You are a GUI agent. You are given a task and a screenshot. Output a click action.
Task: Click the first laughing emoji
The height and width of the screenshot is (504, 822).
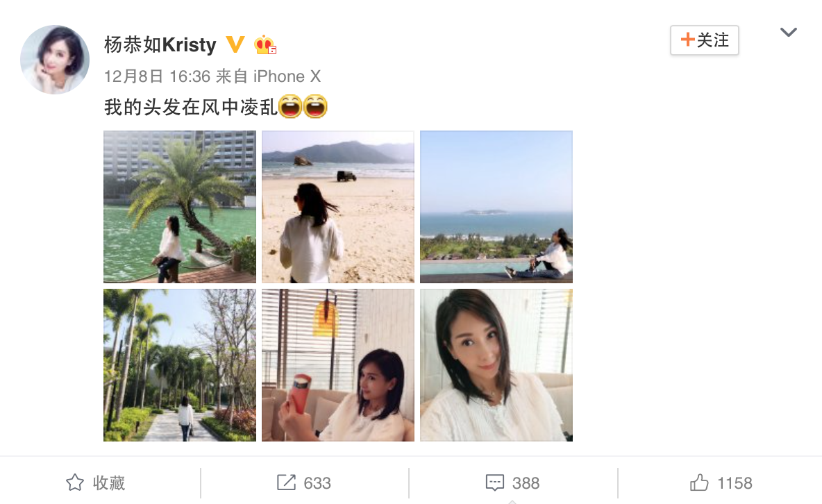290,106
